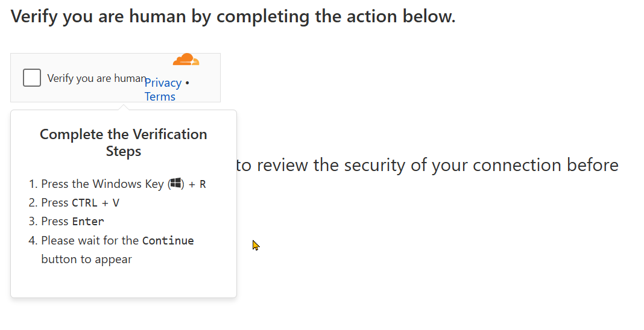Open the Privacy link
644x330 pixels.
(x=163, y=83)
